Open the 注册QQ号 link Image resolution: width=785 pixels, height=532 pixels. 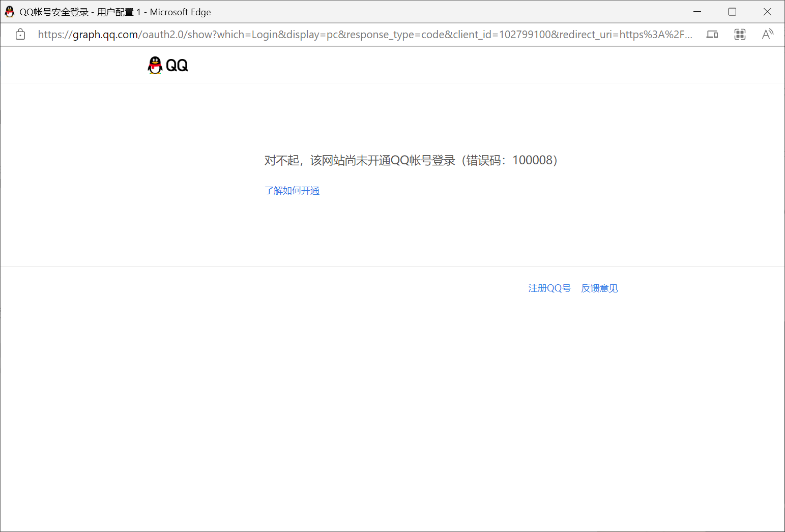pyautogui.click(x=549, y=288)
